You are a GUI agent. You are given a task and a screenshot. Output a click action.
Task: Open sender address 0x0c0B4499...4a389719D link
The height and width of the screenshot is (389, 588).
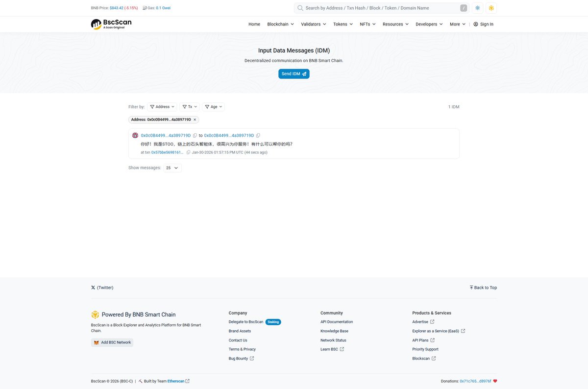click(166, 135)
